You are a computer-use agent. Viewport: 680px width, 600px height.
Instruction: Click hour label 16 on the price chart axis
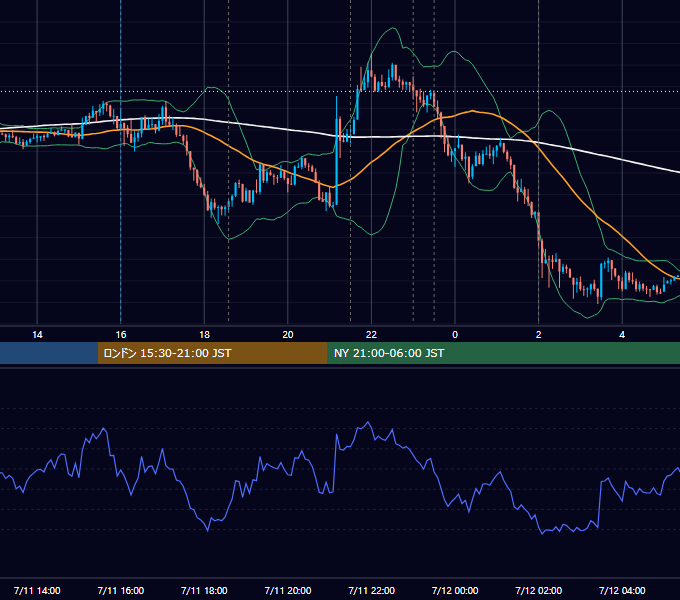[121, 335]
